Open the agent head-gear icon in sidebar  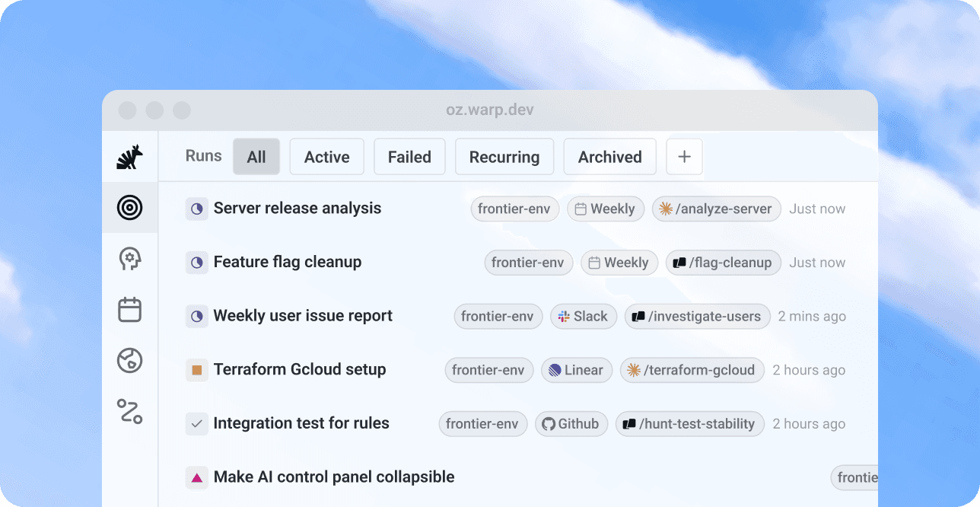tap(130, 259)
